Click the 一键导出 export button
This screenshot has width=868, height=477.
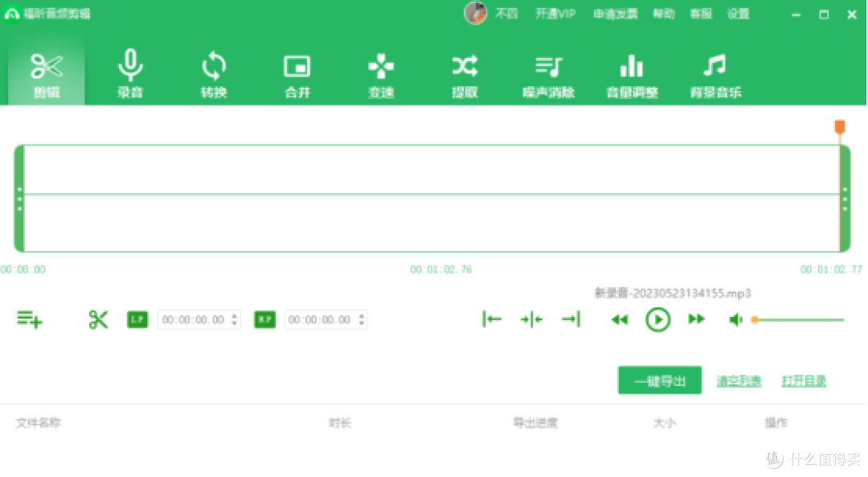point(659,380)
